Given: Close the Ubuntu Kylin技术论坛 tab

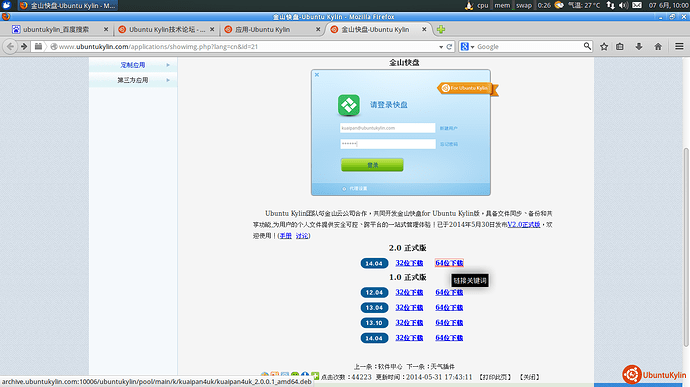Looking at the screenshot, I should tap(212, 29).
